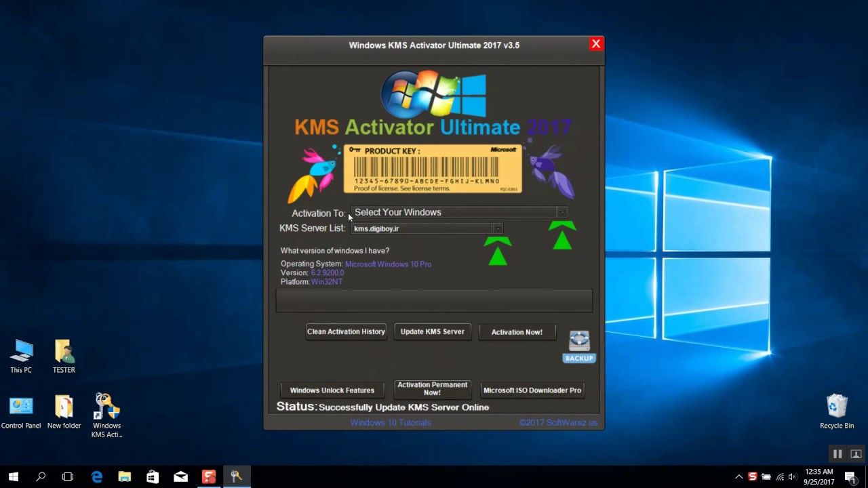Open the Action Center notifications icon
868x488 pixels.
[851, 476]
